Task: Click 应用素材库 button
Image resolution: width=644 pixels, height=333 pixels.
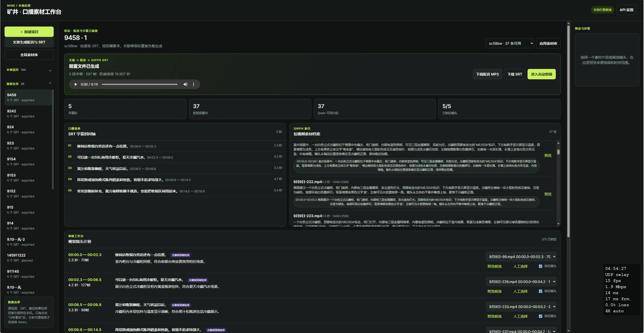Action: pos(548,43)
